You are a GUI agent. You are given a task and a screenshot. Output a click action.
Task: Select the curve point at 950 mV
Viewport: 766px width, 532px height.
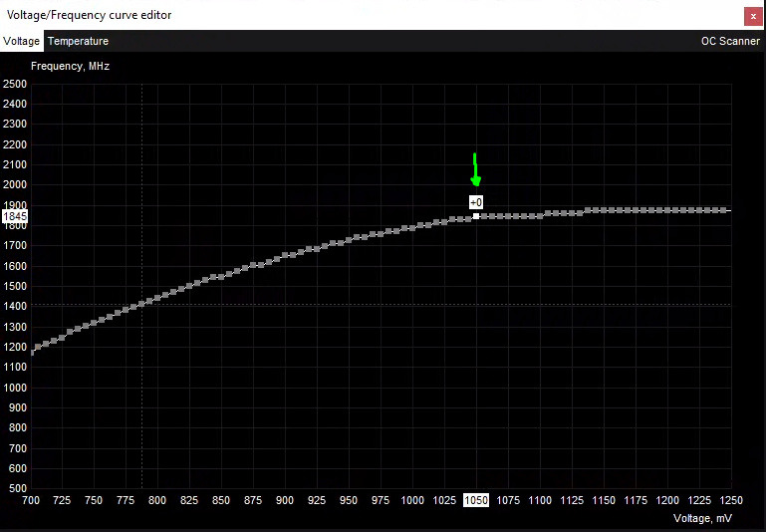coord(349,240)
